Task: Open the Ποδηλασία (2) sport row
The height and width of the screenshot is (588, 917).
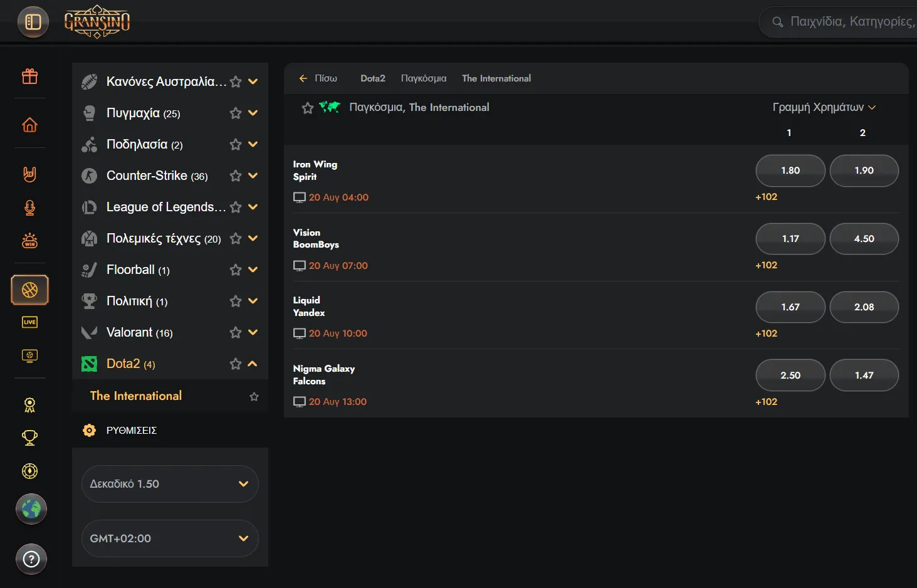Action: 170,144
